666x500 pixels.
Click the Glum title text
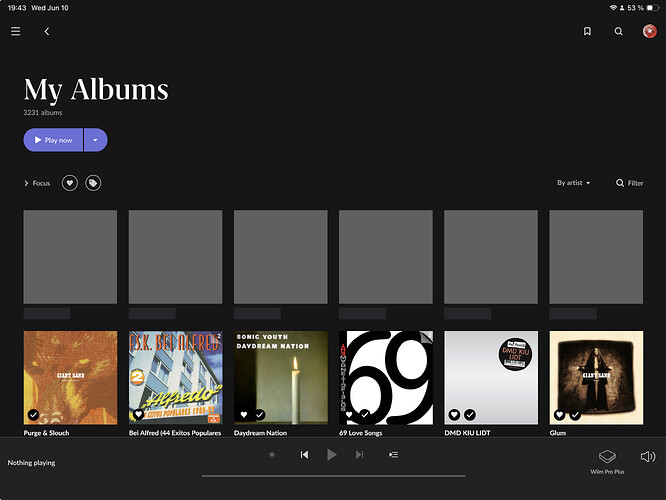tap(558, 432)
